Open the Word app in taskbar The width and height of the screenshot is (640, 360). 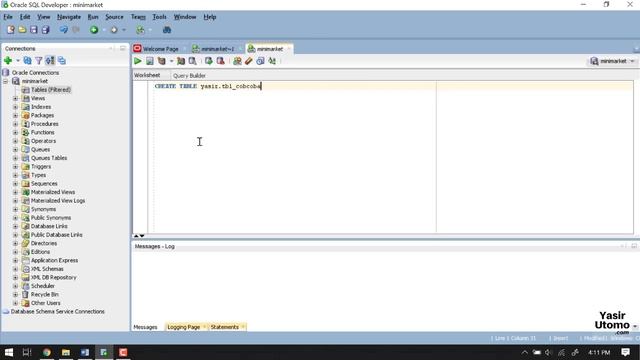coord(84,352)
